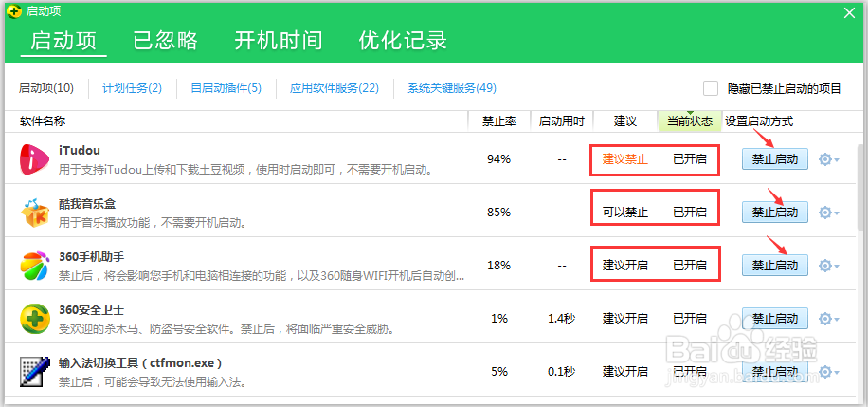
Task: Click the 输入法切换工具 ctfmon icon
Action: pyautogui.click(x=35, y=371)
